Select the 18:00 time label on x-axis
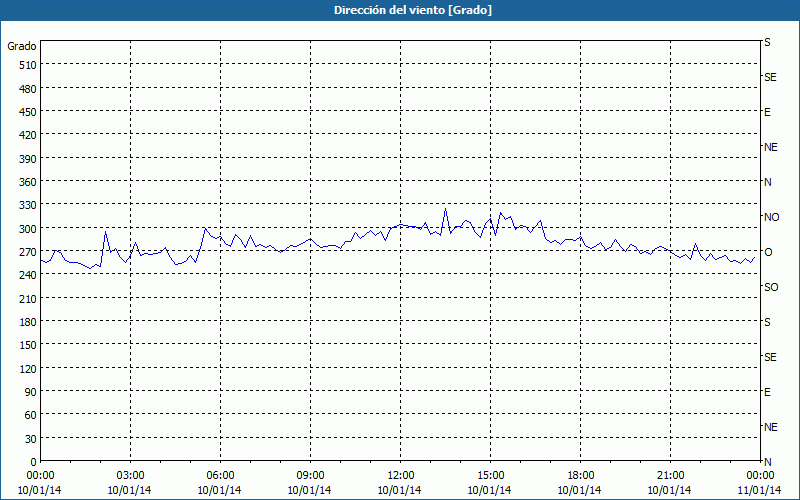Screen dimensions: 800x500 click(x=580, y=476)
